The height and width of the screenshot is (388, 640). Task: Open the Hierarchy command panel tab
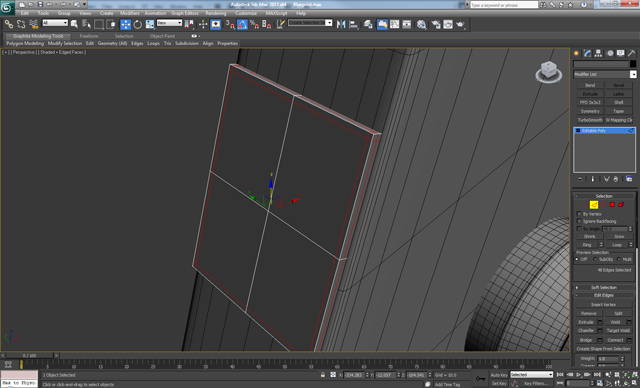[598, 53]
